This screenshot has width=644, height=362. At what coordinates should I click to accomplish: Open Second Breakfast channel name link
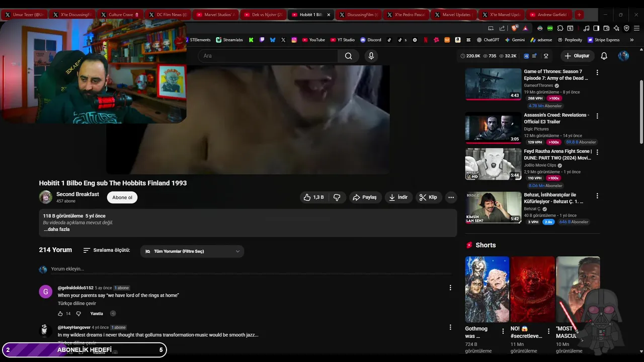(77, 194)
